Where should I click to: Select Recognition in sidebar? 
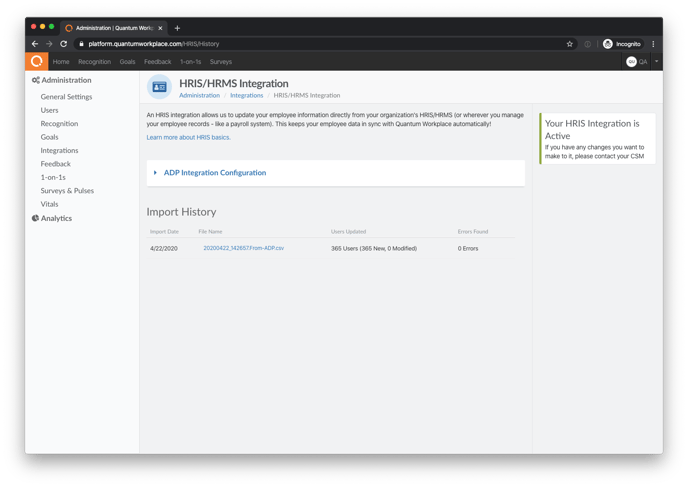pos(59,124)
